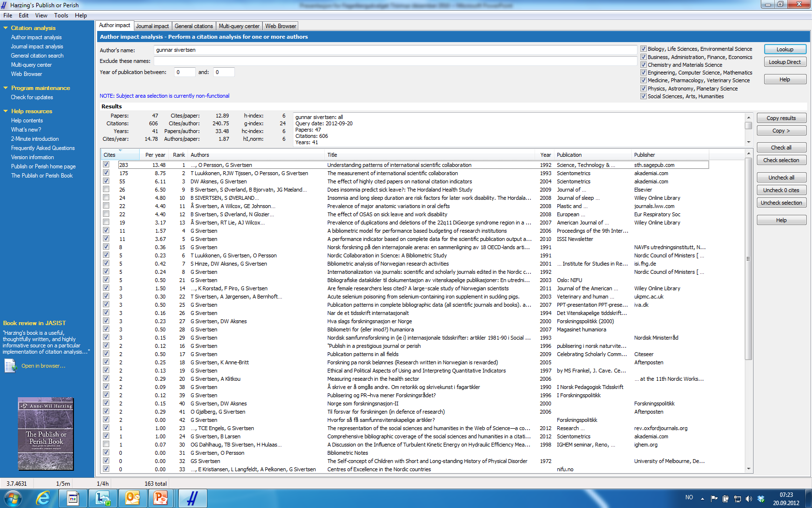Click the Lookup Direct button
Screen dimensions: 812x508
785,62
